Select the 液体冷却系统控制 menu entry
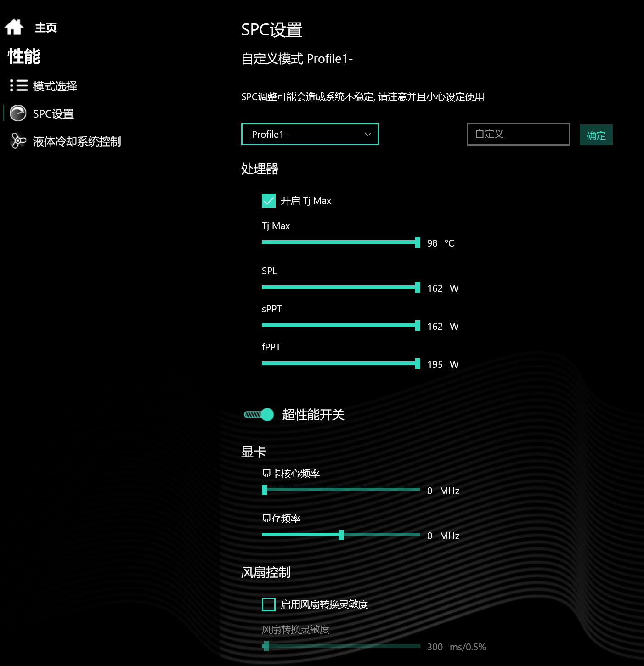Image resolution: width=644 pixels, height=666 pixels. pos(77,141)
